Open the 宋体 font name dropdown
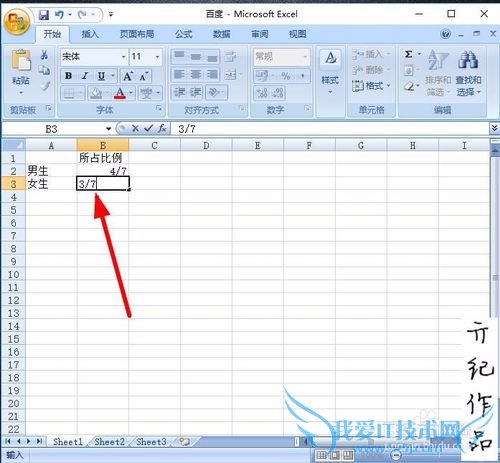500x463 pixels. [124, 57]
